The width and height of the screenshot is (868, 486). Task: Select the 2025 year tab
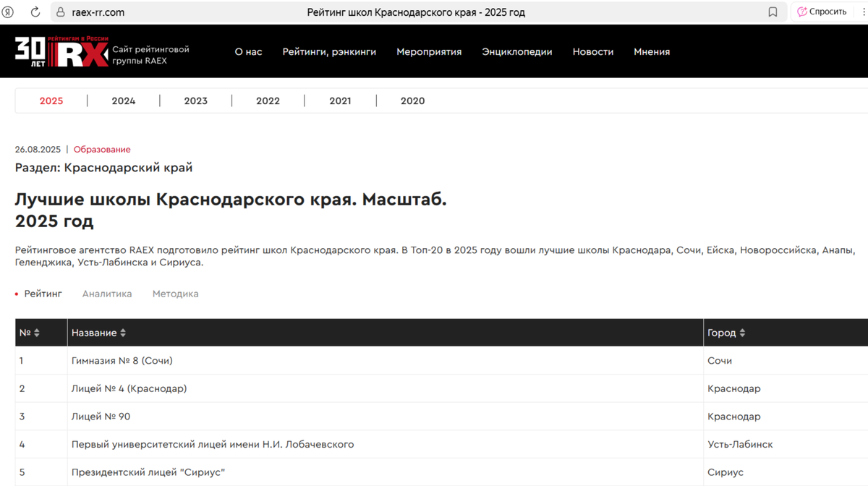pyautogui.click(x=51, y=101)
